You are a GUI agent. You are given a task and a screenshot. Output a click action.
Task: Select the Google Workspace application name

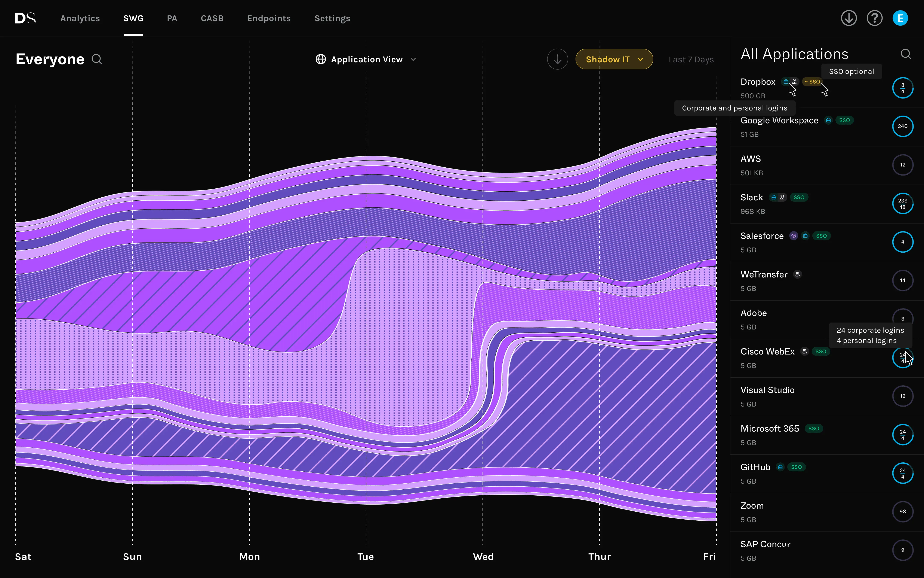779,120
